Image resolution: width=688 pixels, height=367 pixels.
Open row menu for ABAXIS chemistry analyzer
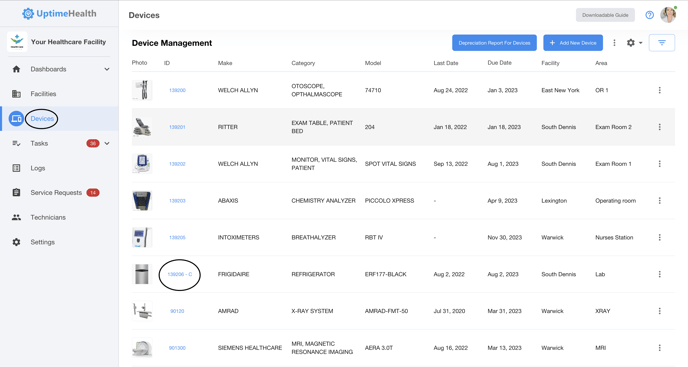[x=659, y=201]
